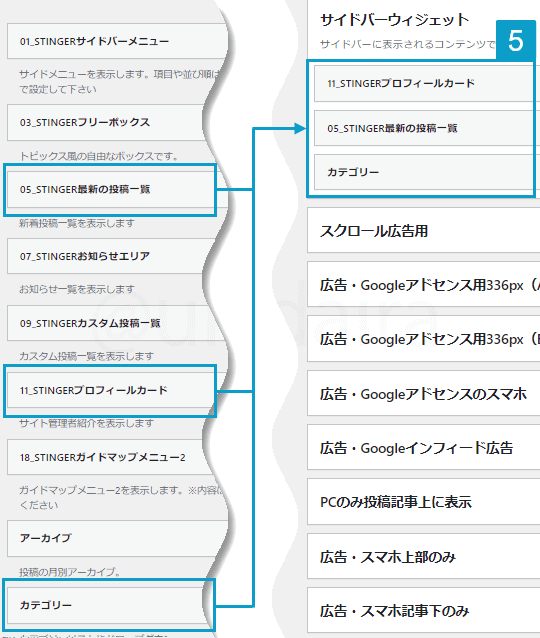Expand the PCのみ投稿記事上に表示 area
Image resolution: width=540 pixels, height=638 pixels.
point(424,502)
